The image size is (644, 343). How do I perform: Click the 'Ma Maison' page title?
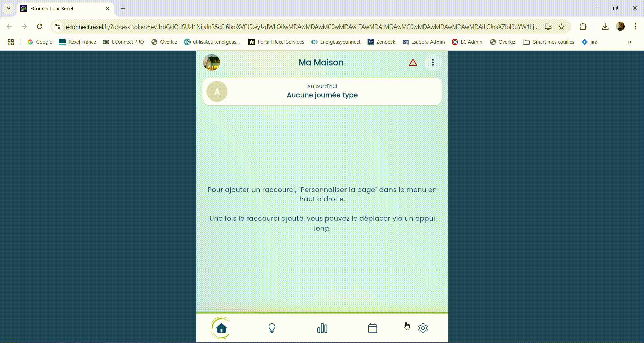321,63
